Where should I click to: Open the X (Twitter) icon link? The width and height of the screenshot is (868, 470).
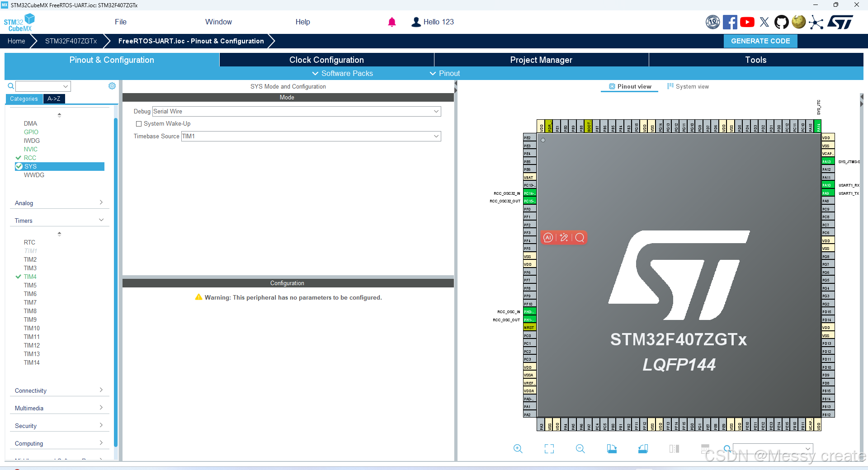764,22
